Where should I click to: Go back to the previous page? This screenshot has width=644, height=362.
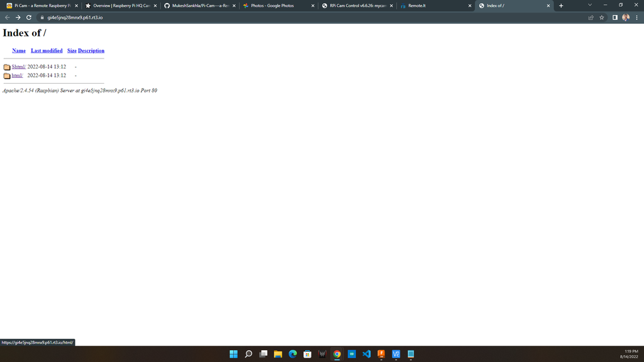coord(7,18)
